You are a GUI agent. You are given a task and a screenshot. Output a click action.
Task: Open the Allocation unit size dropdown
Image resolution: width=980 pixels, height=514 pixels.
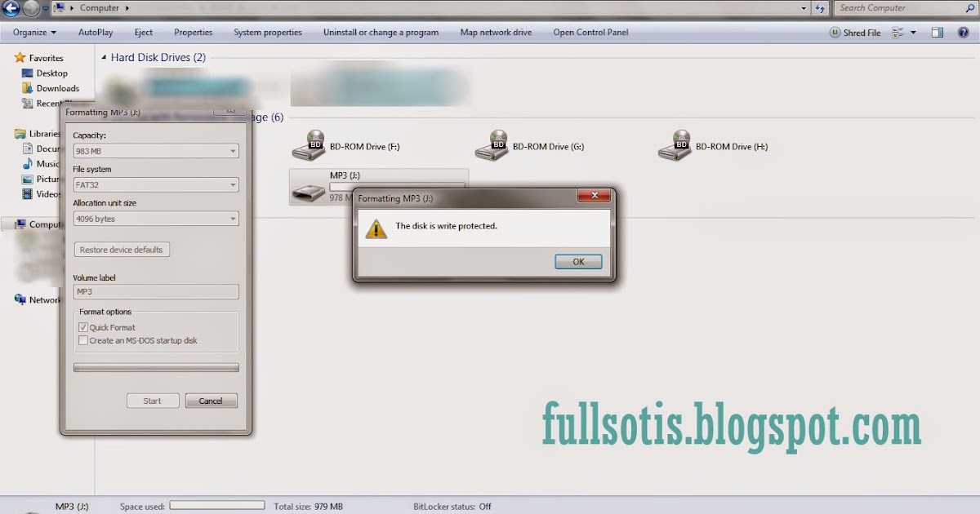pos(155,219)
